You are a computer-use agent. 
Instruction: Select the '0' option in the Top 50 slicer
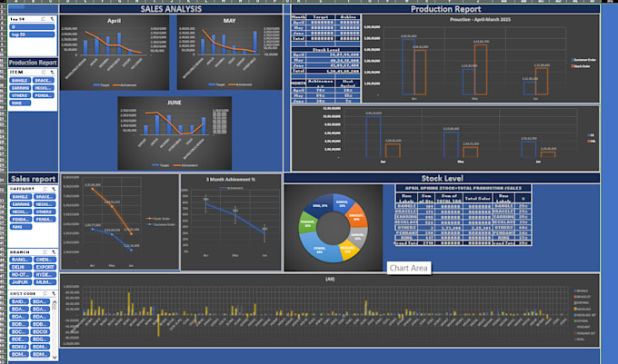coord(32,27)
